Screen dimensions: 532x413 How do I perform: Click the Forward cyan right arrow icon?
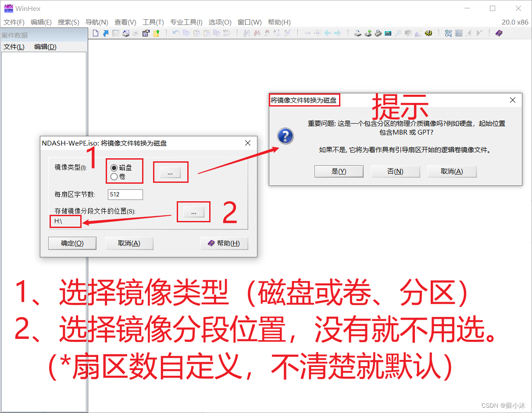[337, 33]
